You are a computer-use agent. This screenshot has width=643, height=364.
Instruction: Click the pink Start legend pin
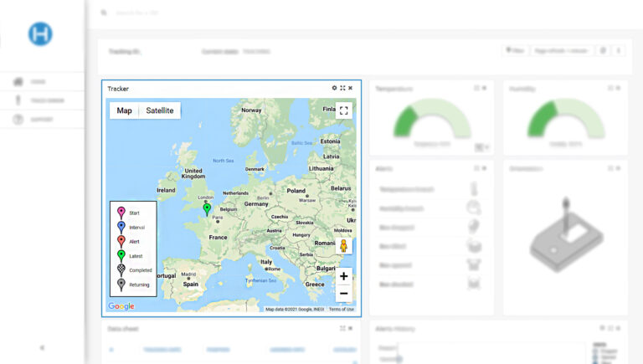pyautogui.click(x=121, y=213)
